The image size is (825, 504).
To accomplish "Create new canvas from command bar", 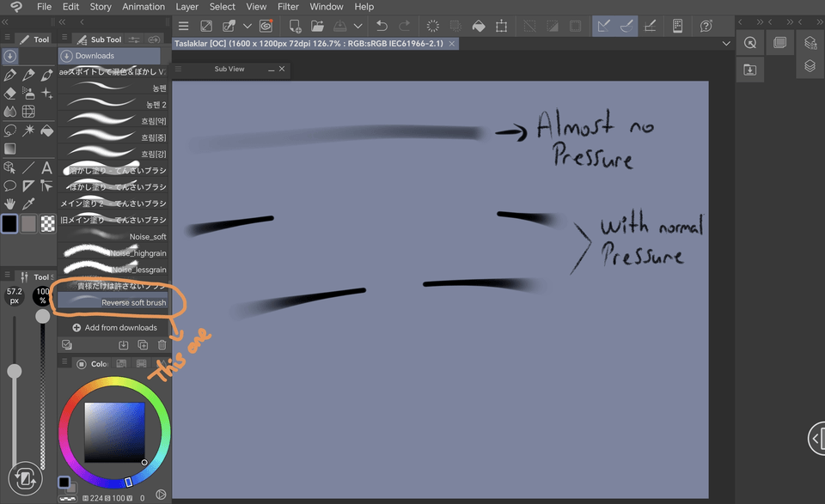I will coord(295,26).
